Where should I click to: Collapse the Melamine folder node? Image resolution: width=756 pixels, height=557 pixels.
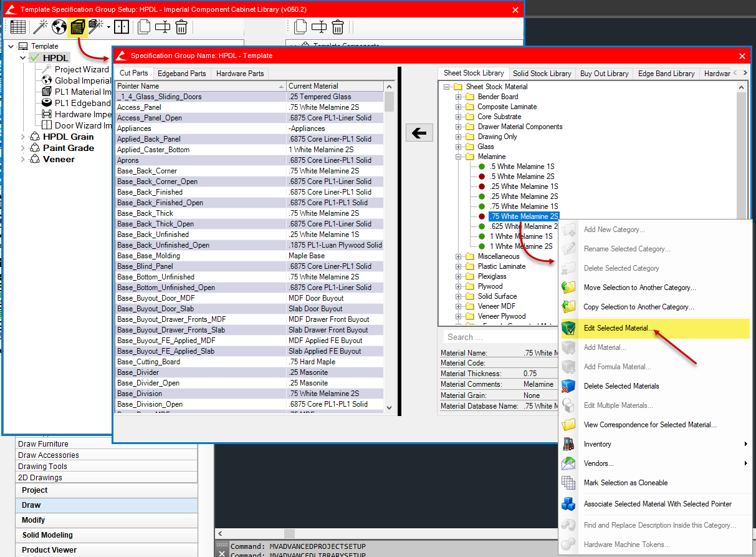pos(459,157)
